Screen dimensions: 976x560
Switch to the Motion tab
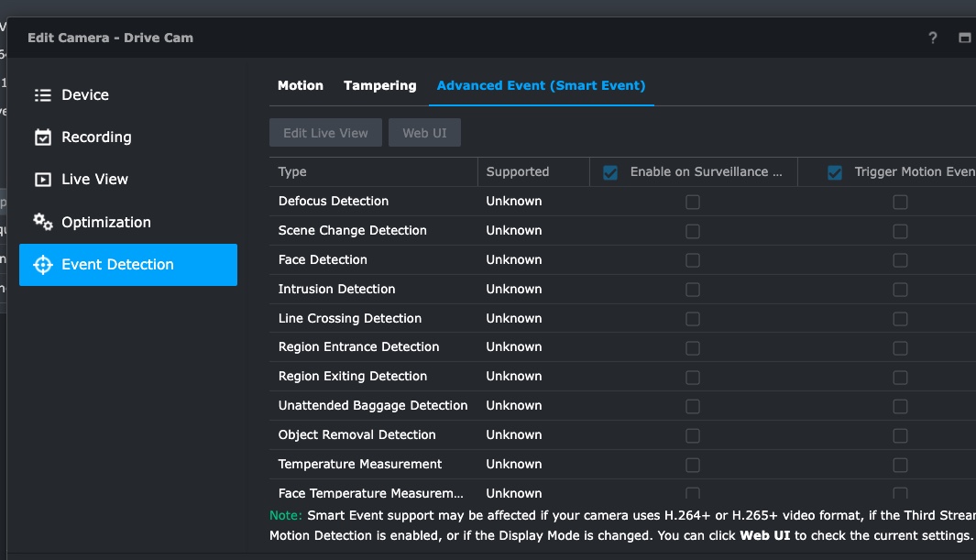(x=300, y=85)
